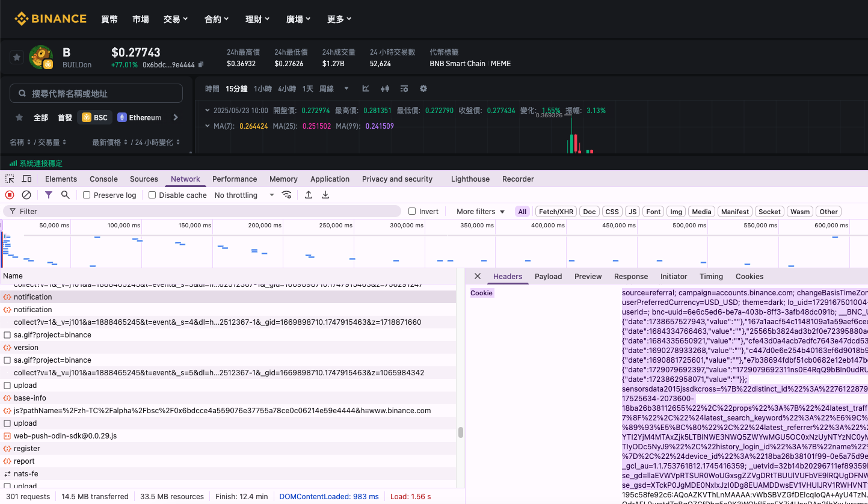Viewport: 868px width, 504px height.
Task: Open the 理財 dropdown menu
Action: [x=257, y=19]
